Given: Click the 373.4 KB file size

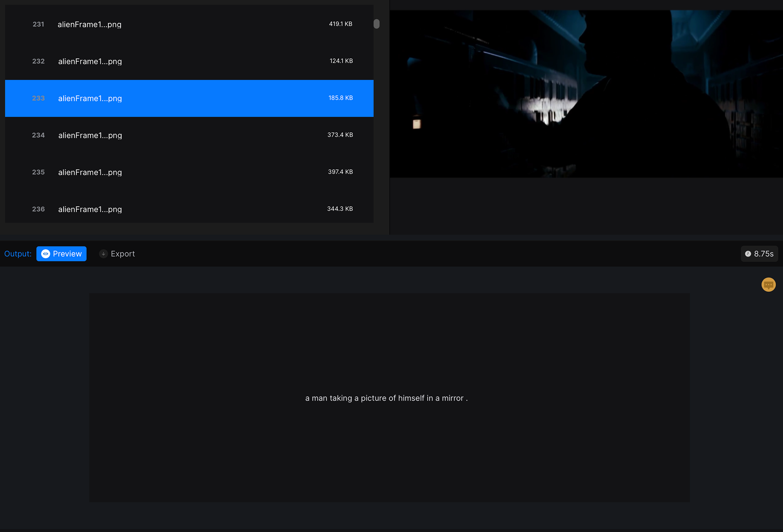Looking at the screenshot, I should coord(340,135).
